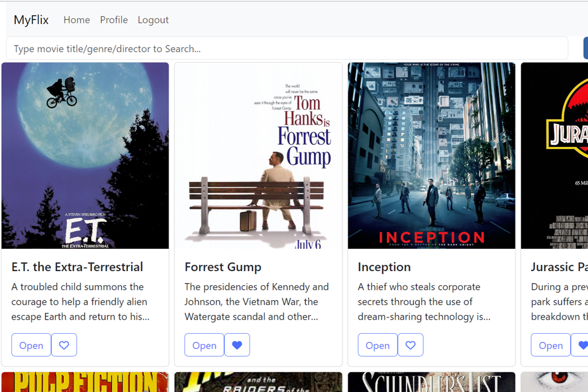Click the Inception movie poster

click(431, 155)
